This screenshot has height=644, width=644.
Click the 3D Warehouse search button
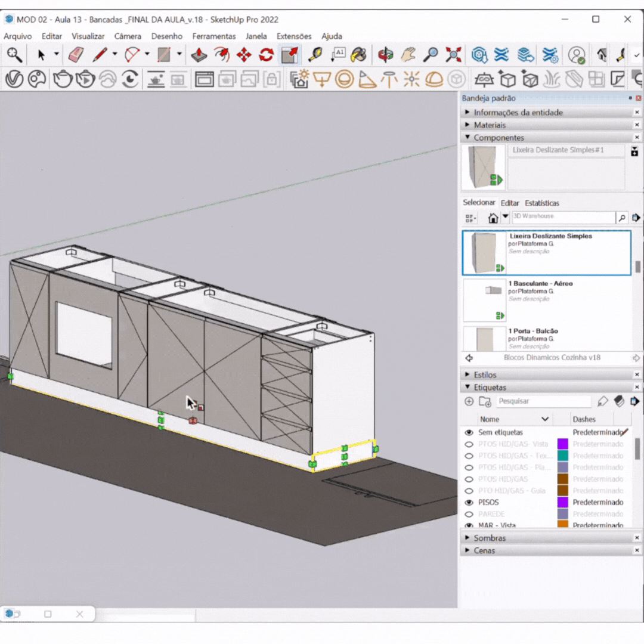point(621,218)
